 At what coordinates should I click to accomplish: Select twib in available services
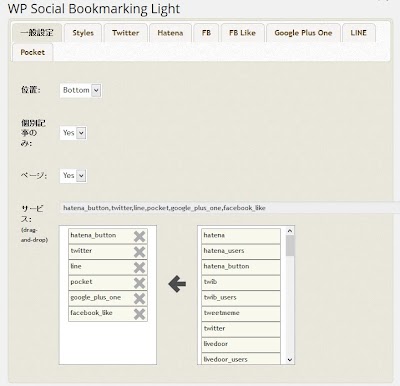[x=241, y=282]
